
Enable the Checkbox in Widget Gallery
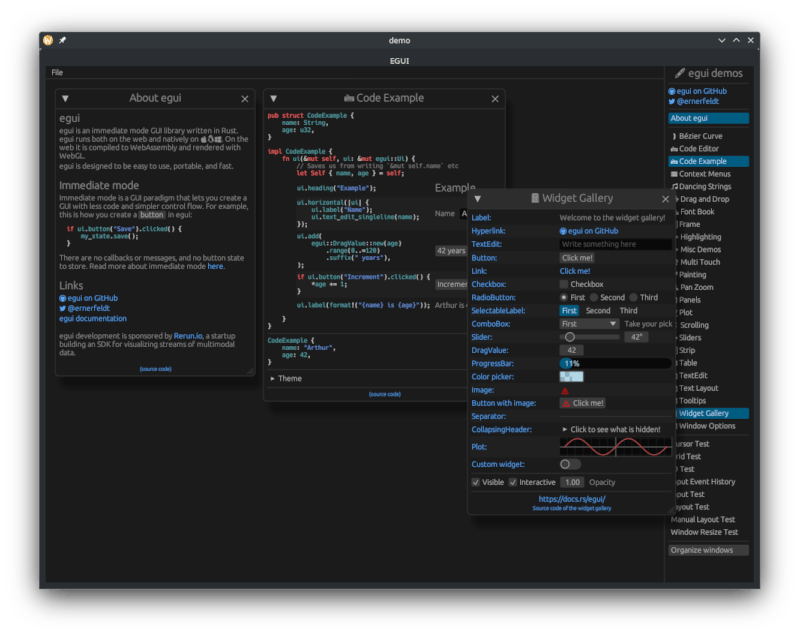point(565,283)
